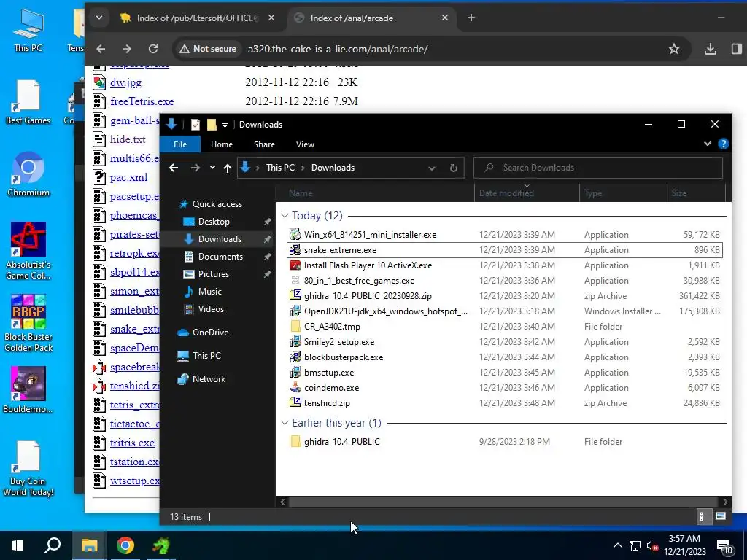Viewport: 747px width, 560px height.
Task: Launch Bouldermouse desktop shortcut
Action: (x=28, y=390)
